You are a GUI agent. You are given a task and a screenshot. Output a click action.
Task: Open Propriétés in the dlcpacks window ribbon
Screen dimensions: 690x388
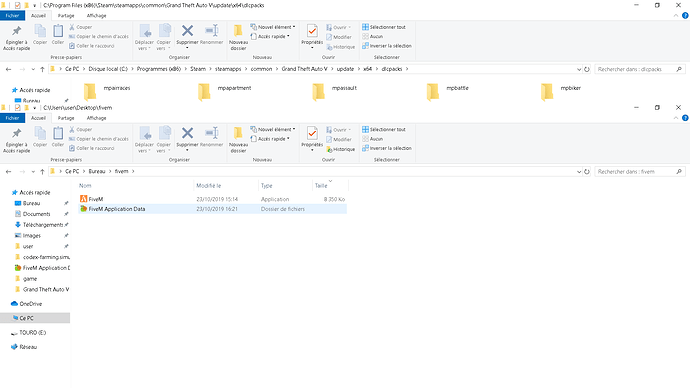(312, 36)
